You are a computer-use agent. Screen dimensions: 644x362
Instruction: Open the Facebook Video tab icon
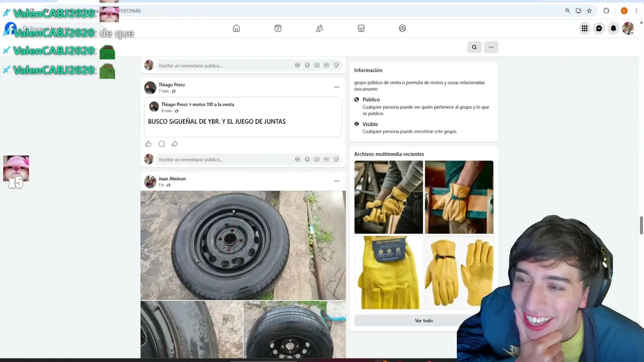(278, 29)
